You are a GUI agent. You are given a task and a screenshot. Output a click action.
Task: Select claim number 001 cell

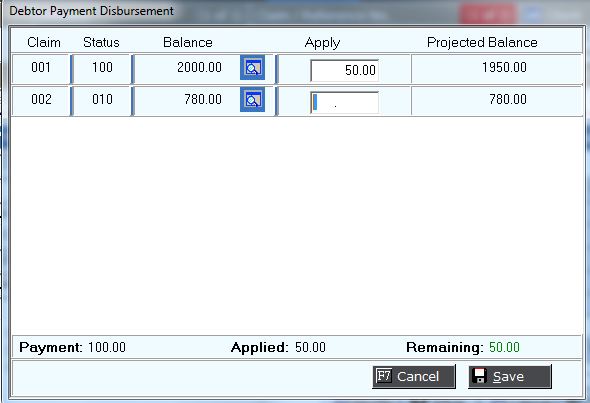click(x=41, y=68)
